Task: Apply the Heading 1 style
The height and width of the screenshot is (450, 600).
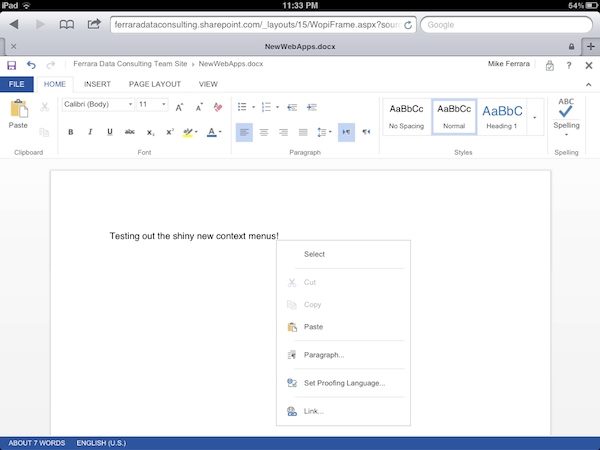Action: 502,117
